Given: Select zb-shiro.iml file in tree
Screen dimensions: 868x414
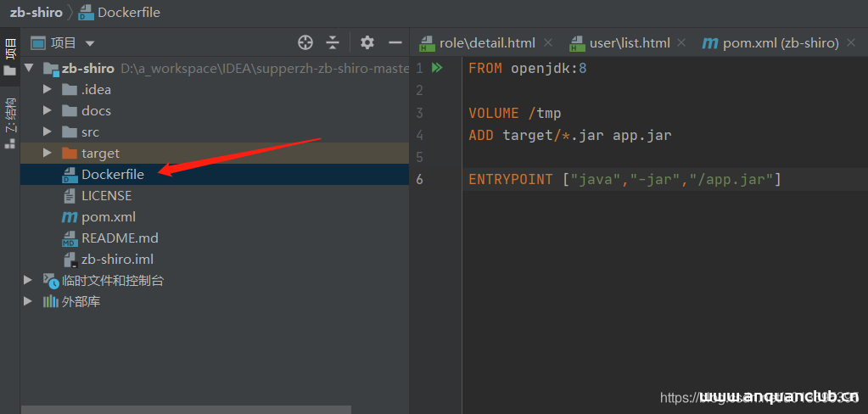Looking at the screenshot, I should (117, 260).
